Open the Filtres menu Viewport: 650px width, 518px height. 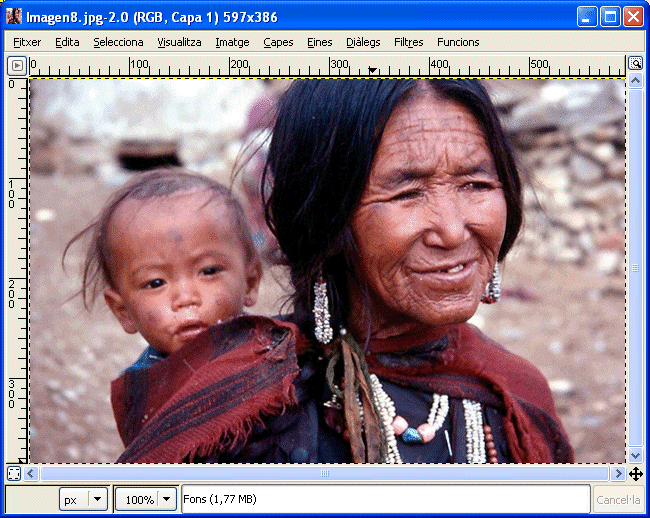tap(409, 42)
